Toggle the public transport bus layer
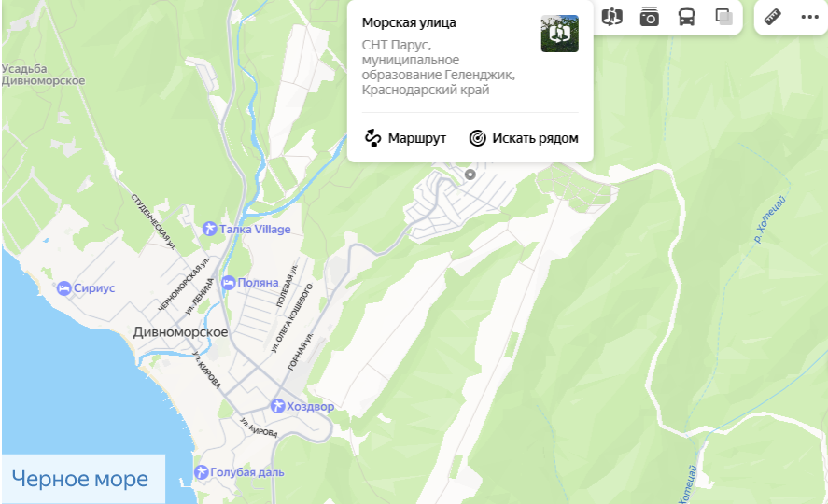The image size is (828, 504). [x=686, y=17]
